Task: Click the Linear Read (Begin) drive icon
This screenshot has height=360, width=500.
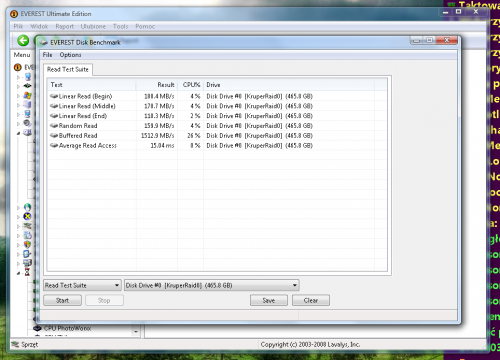Action: tap(54, 96)
